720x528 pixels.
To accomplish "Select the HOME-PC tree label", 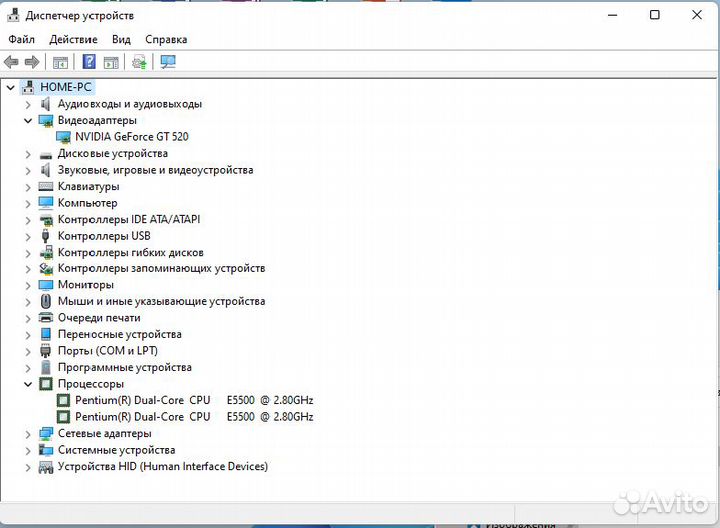I will [x=66, y=87].
